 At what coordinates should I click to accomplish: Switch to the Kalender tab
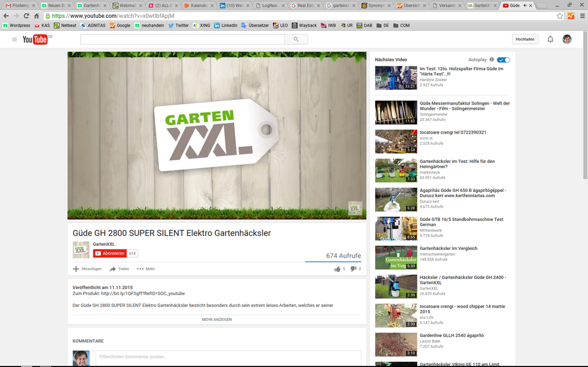click(199, 5)
